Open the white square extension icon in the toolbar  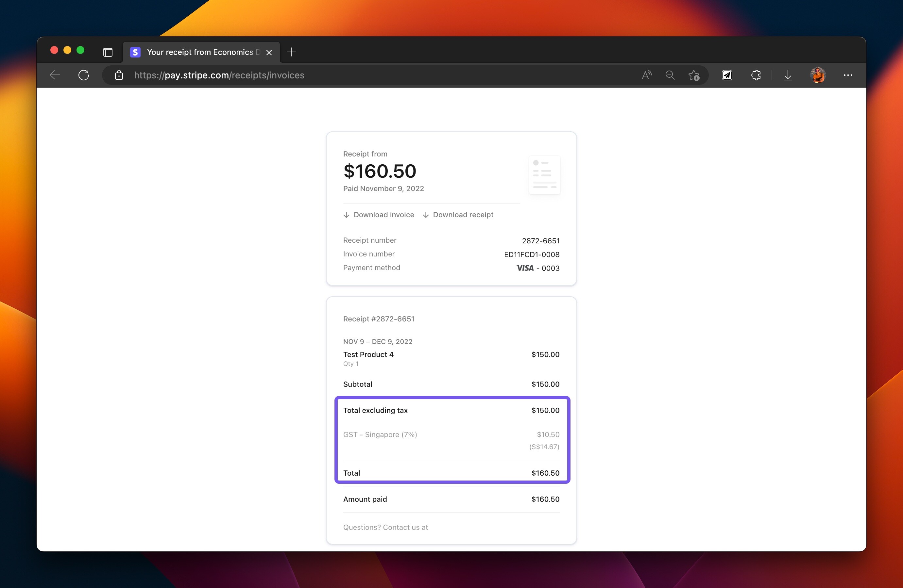(x=727, y=75)
